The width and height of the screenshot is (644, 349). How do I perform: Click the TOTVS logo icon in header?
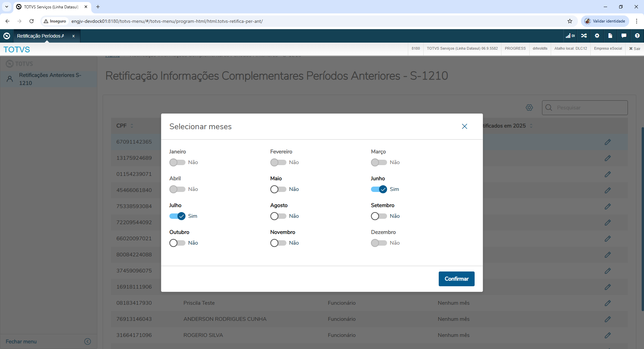click(7, 36)
